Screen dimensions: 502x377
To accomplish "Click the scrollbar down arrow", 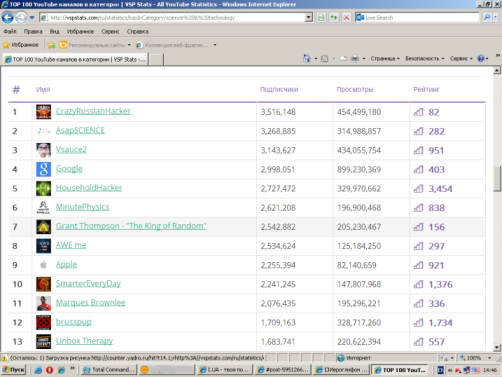I will pos(497,348).
